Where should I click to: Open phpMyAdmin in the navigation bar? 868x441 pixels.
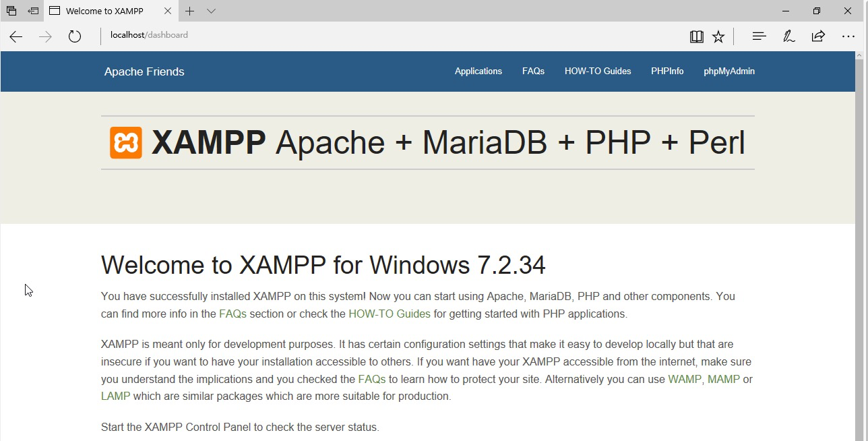pyautogui.click(x=729, y=71)
